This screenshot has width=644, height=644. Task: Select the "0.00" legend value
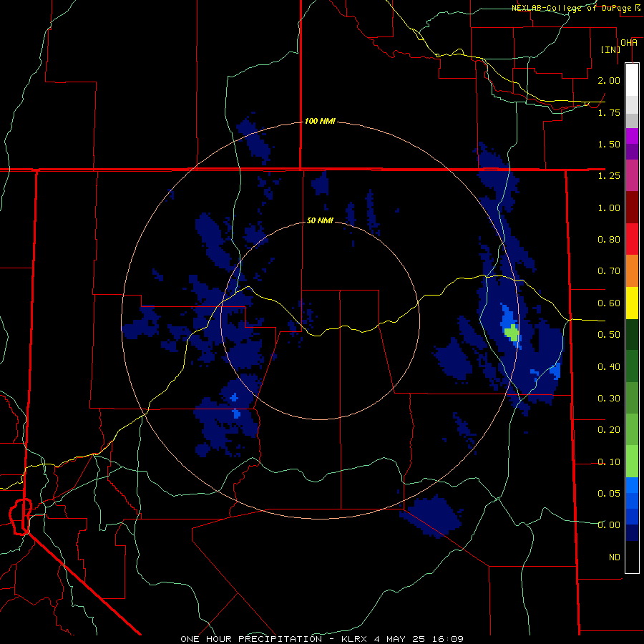coord(609,525)
